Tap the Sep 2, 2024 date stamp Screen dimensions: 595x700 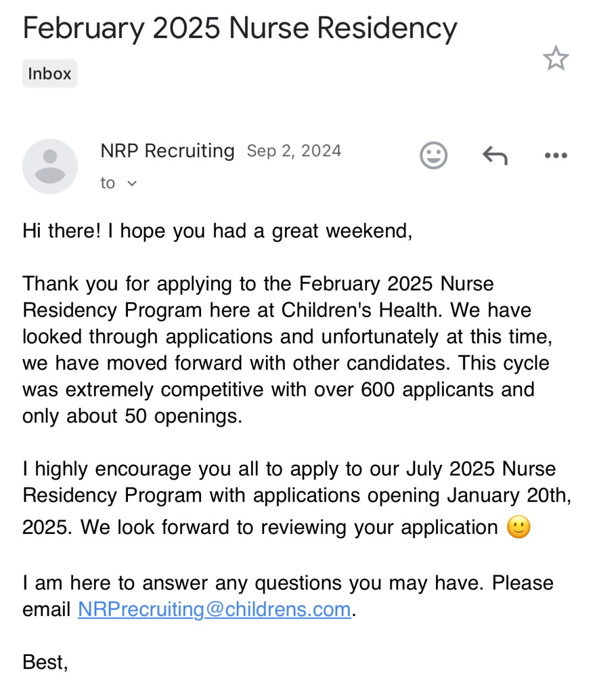tap(294, 151)
